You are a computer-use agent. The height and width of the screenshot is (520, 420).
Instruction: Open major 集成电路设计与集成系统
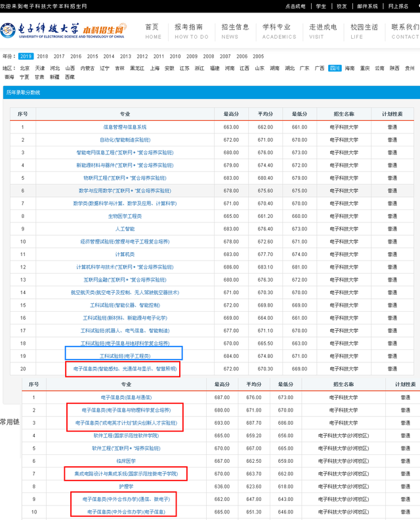(x=126, y=474)
